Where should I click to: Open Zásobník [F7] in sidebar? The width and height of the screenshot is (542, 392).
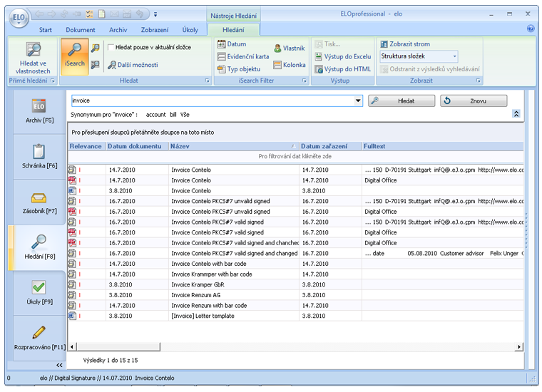(x=39, y=202)
